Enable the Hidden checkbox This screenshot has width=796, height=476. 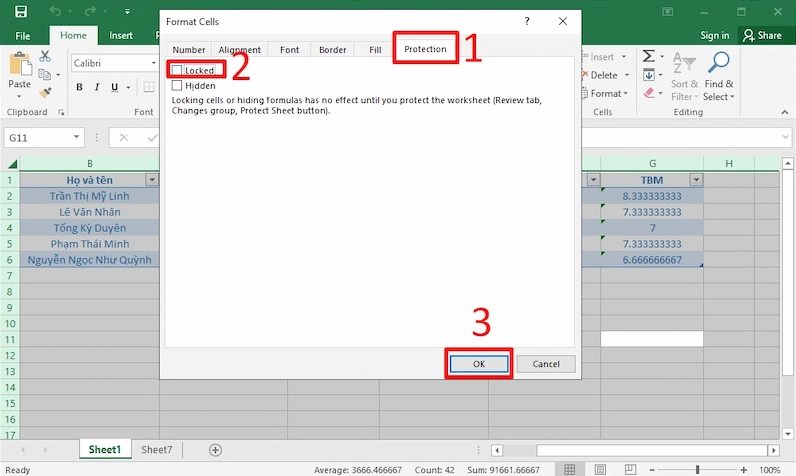pyautogui.click(x=177, y=85)
